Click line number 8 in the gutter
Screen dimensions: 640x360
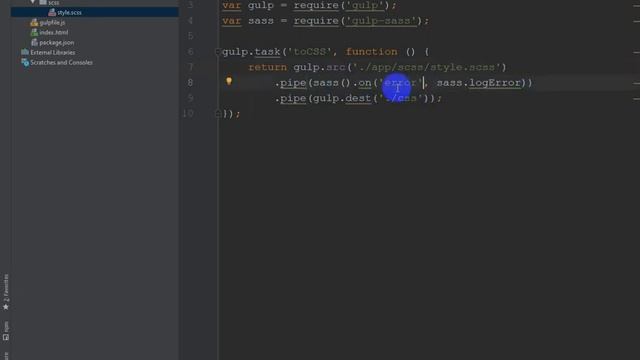point(190,83)
